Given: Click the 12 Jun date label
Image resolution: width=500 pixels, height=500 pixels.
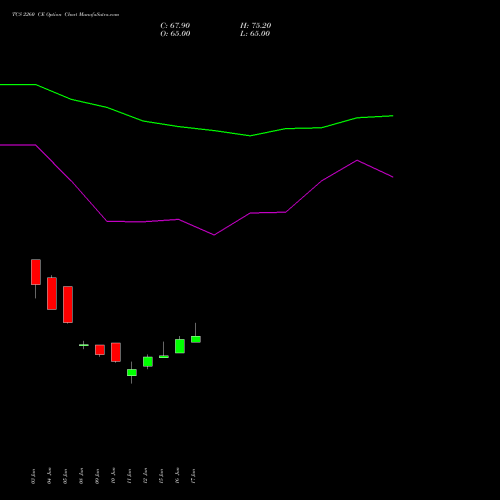Looking at the screenshot, I should click(145, 476).
